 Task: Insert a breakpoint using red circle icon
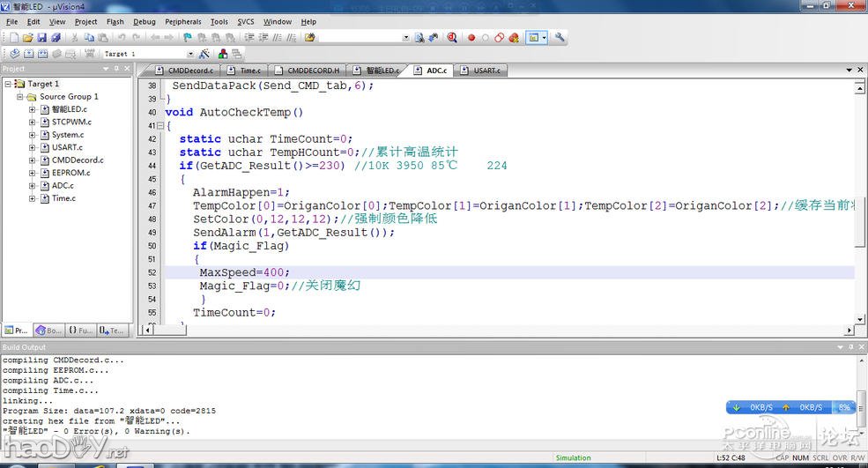click(471, 38)
